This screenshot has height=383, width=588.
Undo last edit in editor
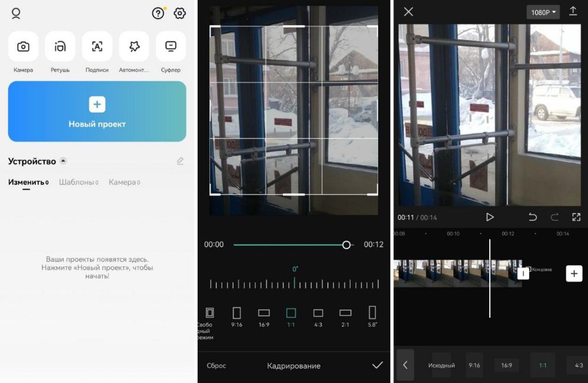[533, 217]
